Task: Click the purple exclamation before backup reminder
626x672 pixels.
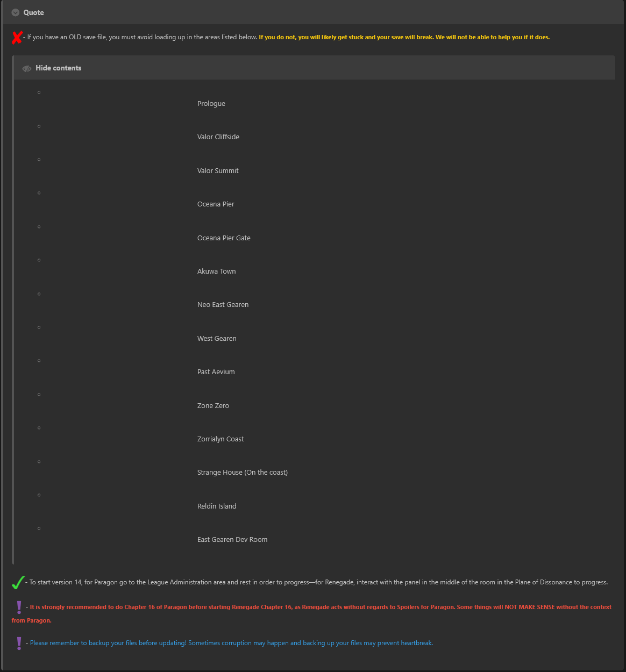Action: click(19, 643)
